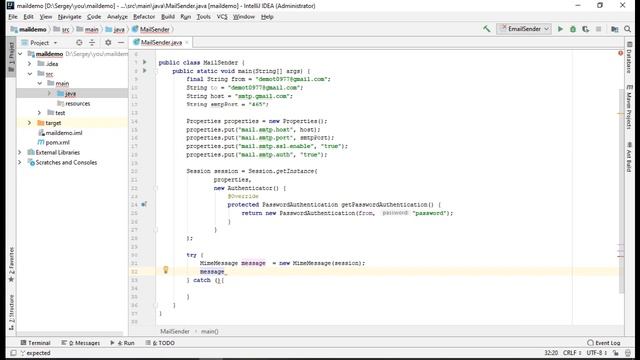Close the MailSender.java tab
Viewport: 640px width, 360px height.
click(187, 42)
